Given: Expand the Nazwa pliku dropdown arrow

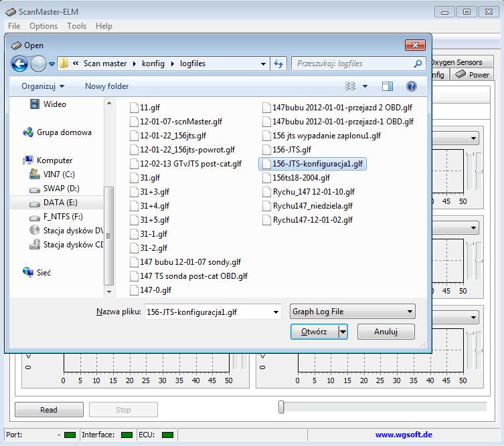Looking at the screenshot, I should [x=276, y=312].
